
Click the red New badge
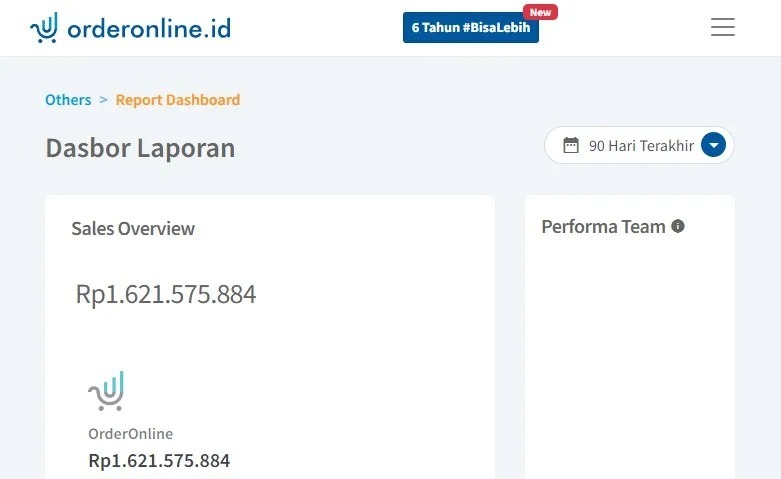(x=540, y=12)
